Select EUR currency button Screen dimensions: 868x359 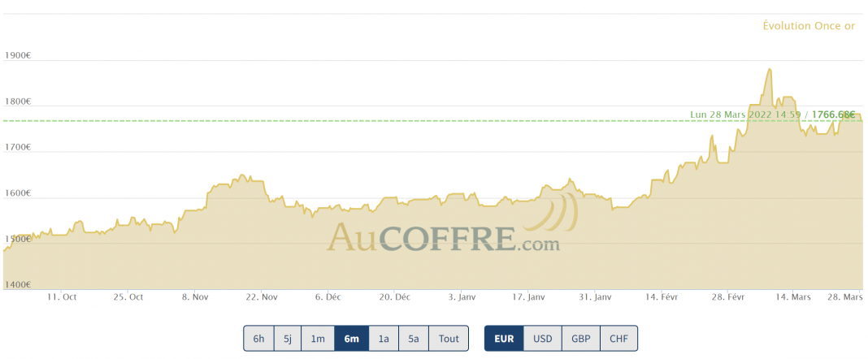[504, 339]
